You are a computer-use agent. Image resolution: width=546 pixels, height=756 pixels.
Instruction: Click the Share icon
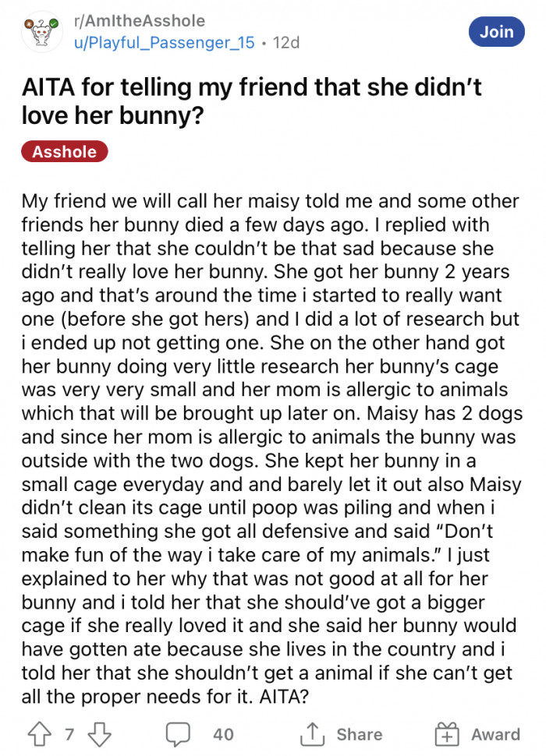point(313,733)
